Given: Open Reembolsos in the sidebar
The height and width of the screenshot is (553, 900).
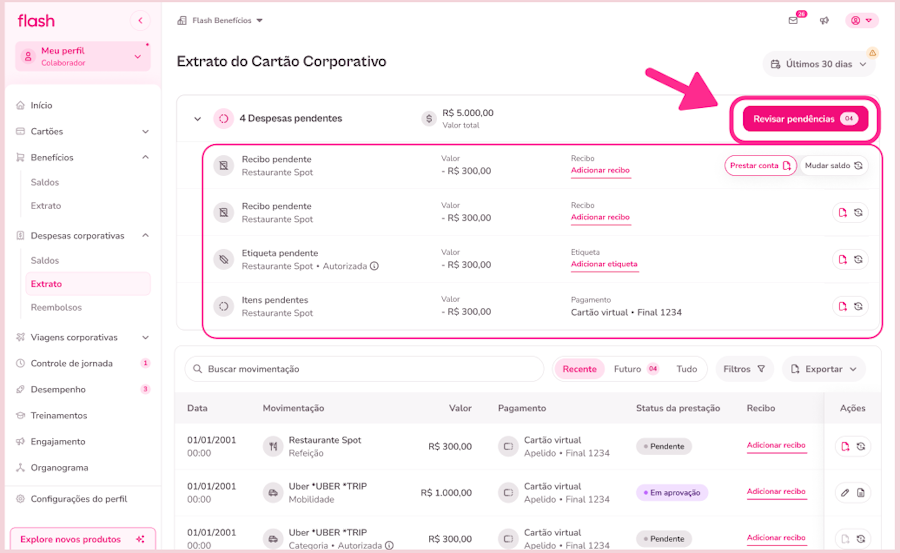Looking at the screenshot, I should (x=56, y=307).
